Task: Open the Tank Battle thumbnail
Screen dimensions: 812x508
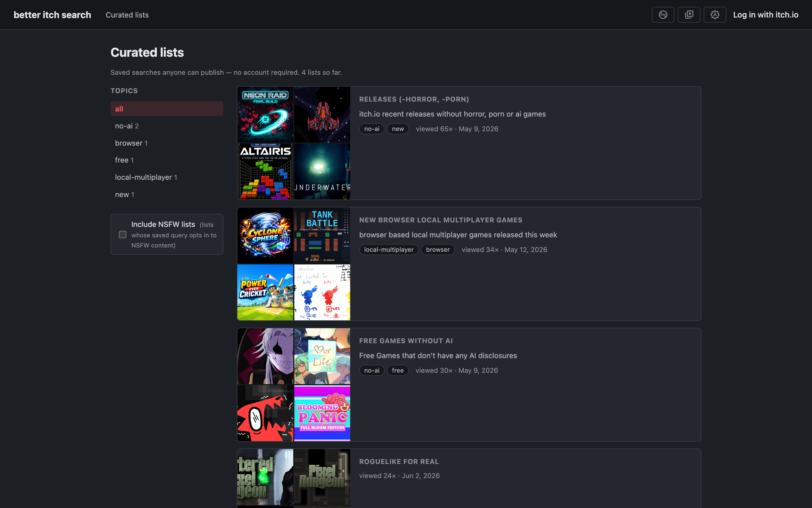Action: click(x=322, y=235)
